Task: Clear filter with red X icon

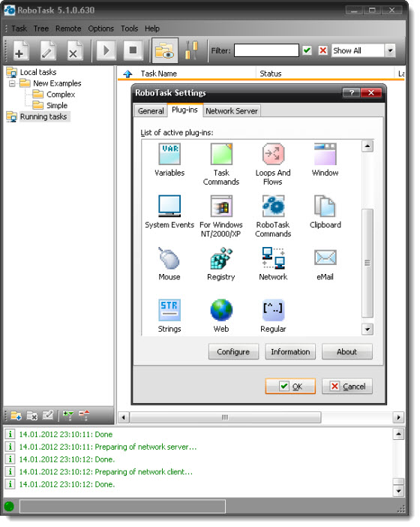Action: click(322, 50)
